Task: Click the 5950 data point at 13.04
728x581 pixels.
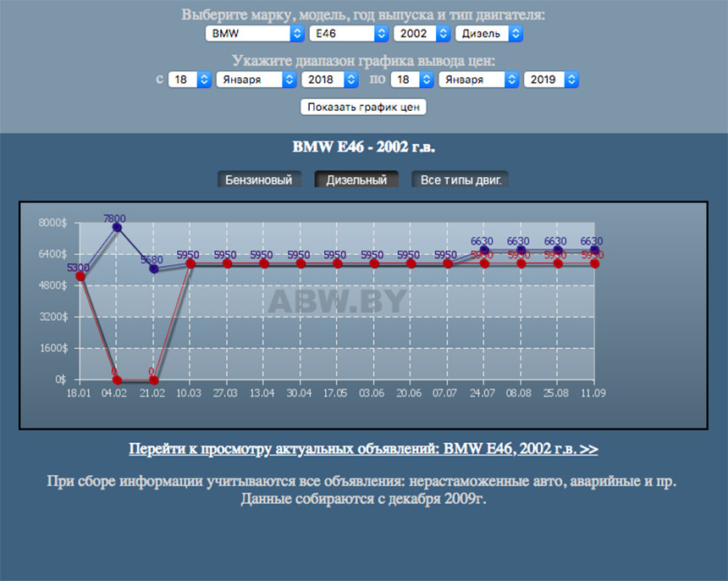Action: [264, 263]
